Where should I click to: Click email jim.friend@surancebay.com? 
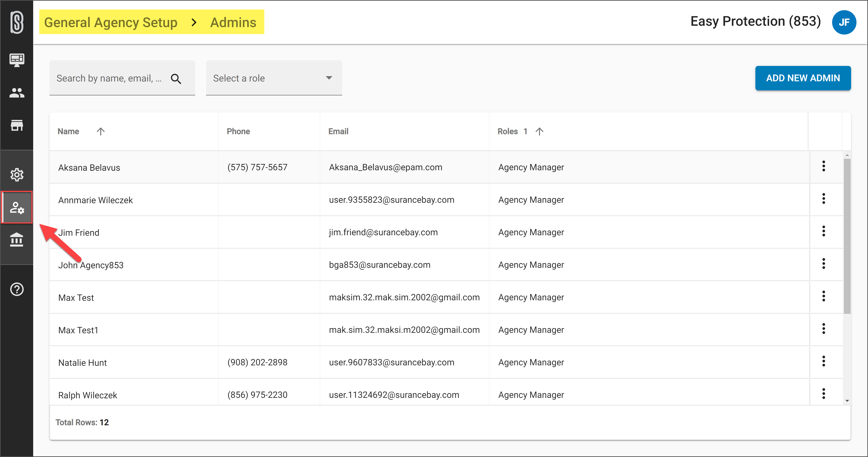pos(383,233)
